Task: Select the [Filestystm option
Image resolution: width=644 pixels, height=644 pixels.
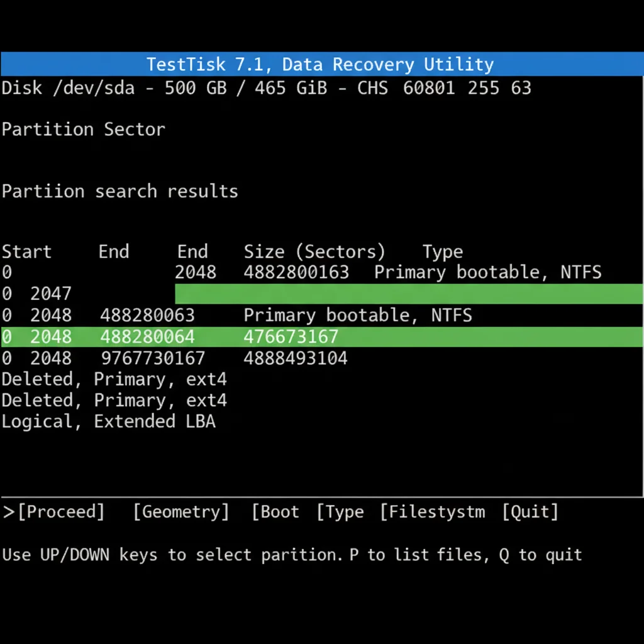Action: click(x=433, y=512)
